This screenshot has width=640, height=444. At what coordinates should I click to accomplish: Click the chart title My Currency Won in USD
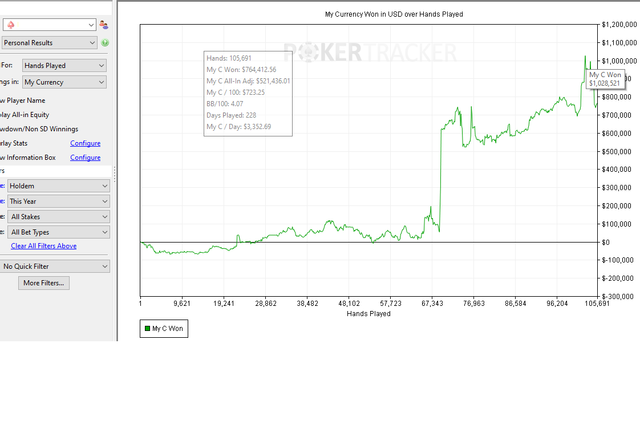[x=394, y=14]
